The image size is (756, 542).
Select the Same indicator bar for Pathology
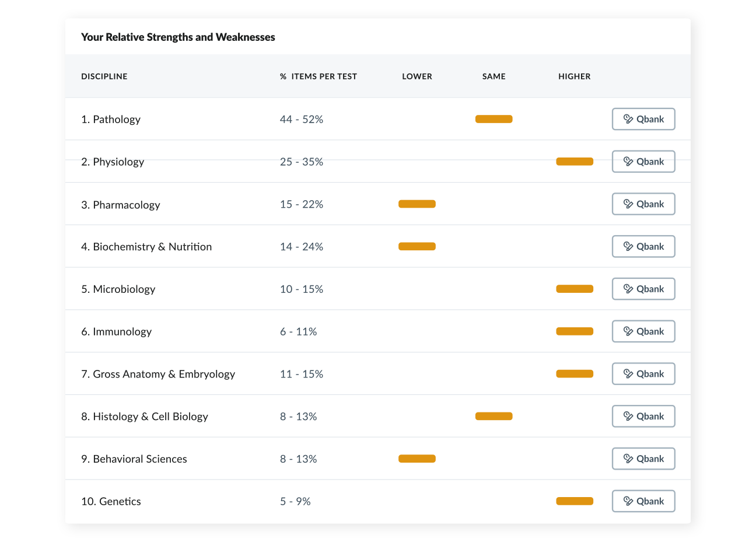(494, 119)
